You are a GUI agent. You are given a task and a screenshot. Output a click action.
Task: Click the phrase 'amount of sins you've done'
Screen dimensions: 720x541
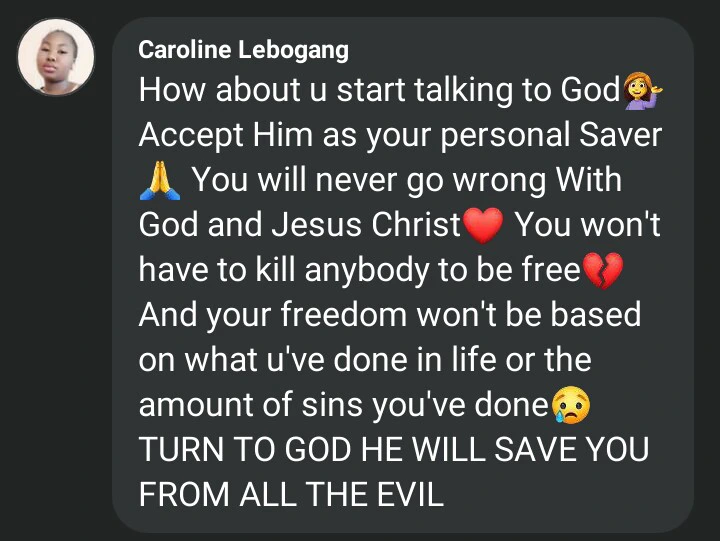(x=343, y=405)
